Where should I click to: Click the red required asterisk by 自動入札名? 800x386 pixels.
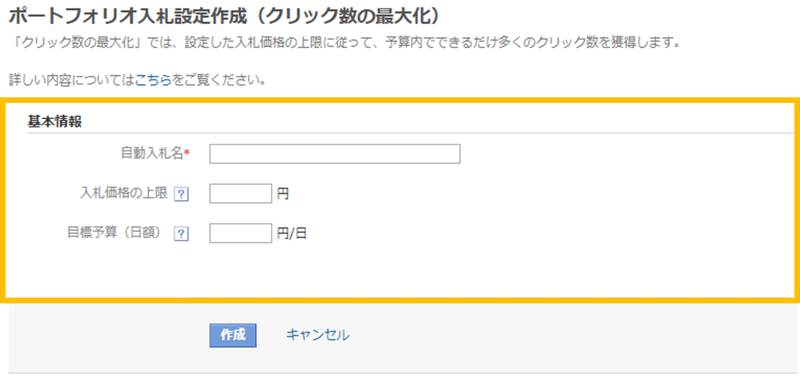click(x=187, y=152)
